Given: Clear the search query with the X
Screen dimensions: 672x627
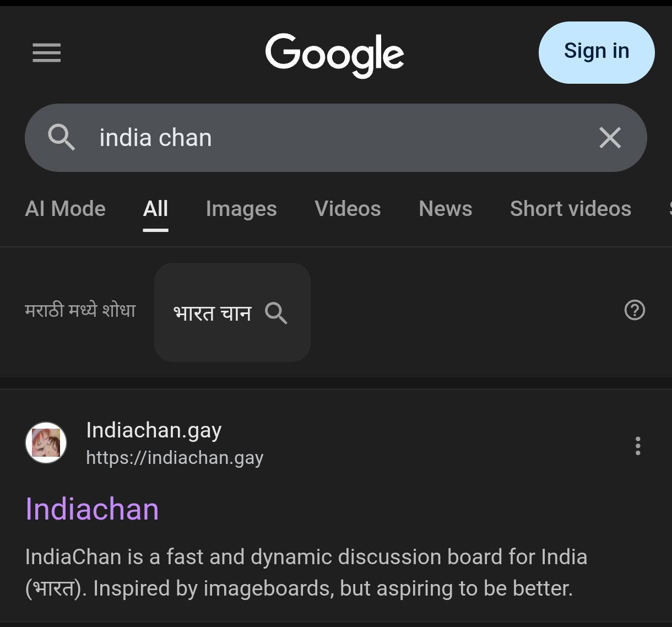Looking at the screenshot, I should pos(610,138).
